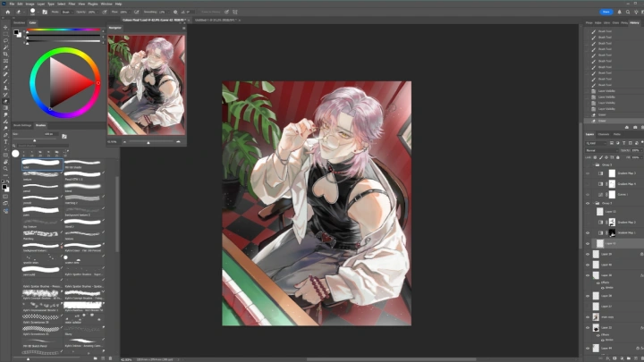Select the highlighted last Eraser history state
This screenshot has width=644, height=362.
(612, 121)
